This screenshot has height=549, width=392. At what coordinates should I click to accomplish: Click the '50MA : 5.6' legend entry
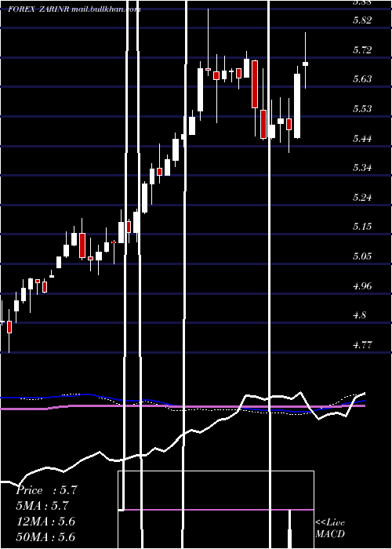click(45, 536)
